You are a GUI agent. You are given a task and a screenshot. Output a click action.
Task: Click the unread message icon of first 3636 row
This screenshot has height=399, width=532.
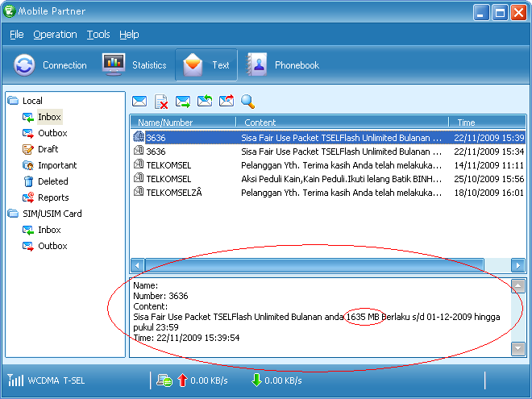(139, 137)
